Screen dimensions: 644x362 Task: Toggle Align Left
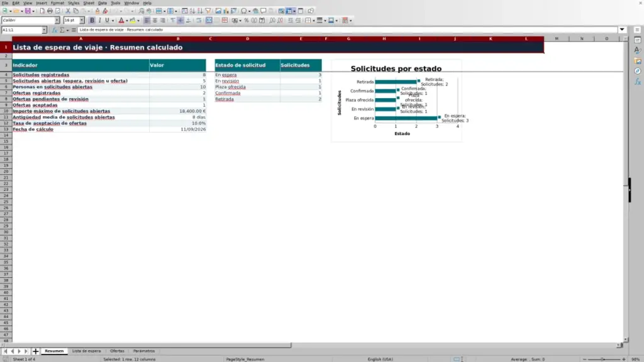(147, 21)
